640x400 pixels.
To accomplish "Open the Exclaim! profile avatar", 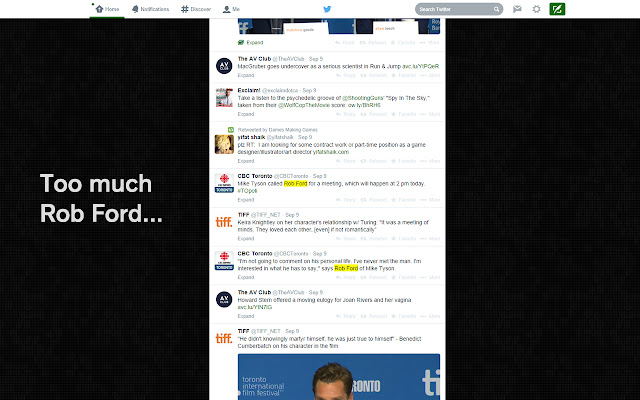I will pos(224,98).
